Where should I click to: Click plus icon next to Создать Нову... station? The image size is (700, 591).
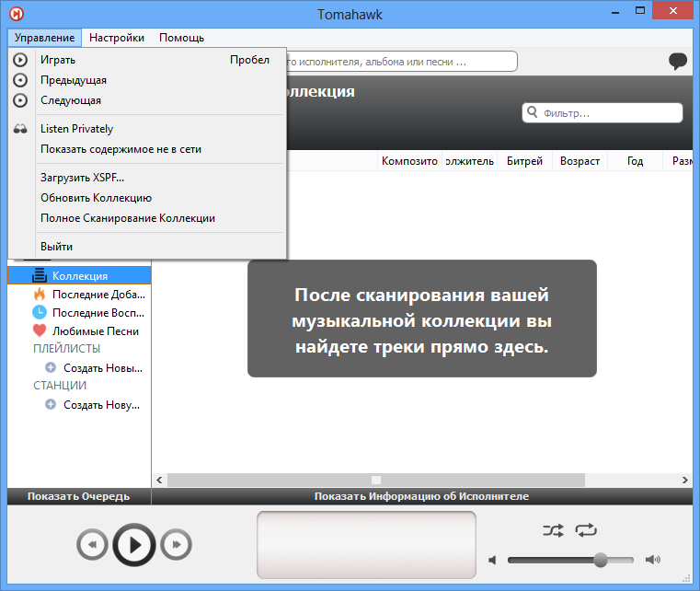51,404
